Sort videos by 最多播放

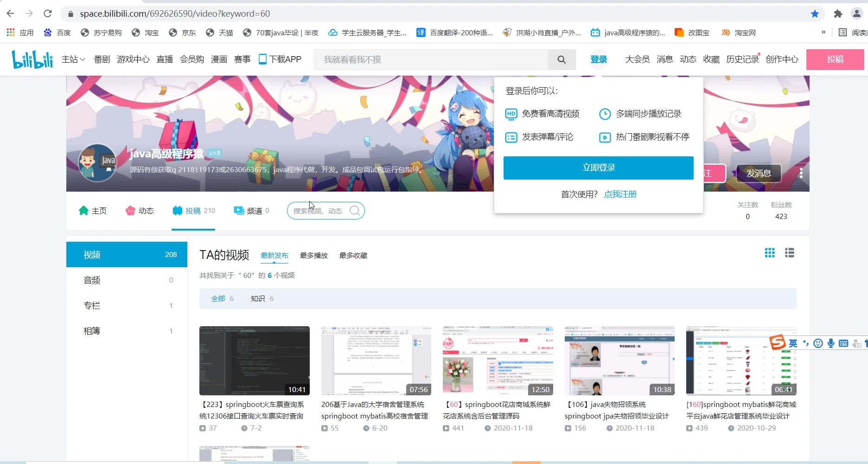[314, 256]
